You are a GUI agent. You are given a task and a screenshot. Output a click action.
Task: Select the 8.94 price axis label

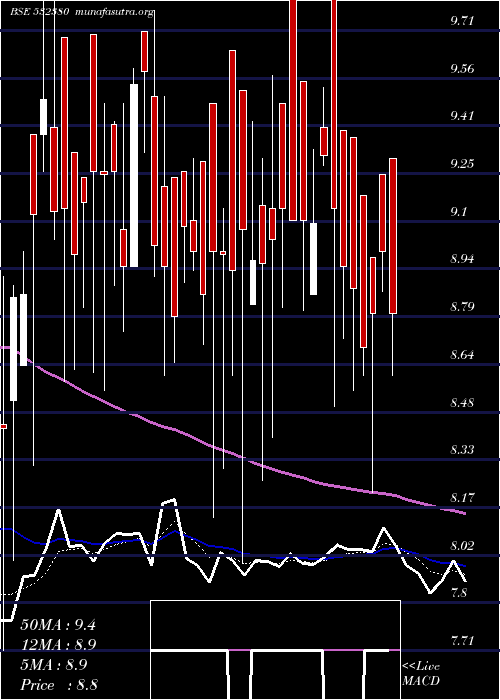click(462, 259)
